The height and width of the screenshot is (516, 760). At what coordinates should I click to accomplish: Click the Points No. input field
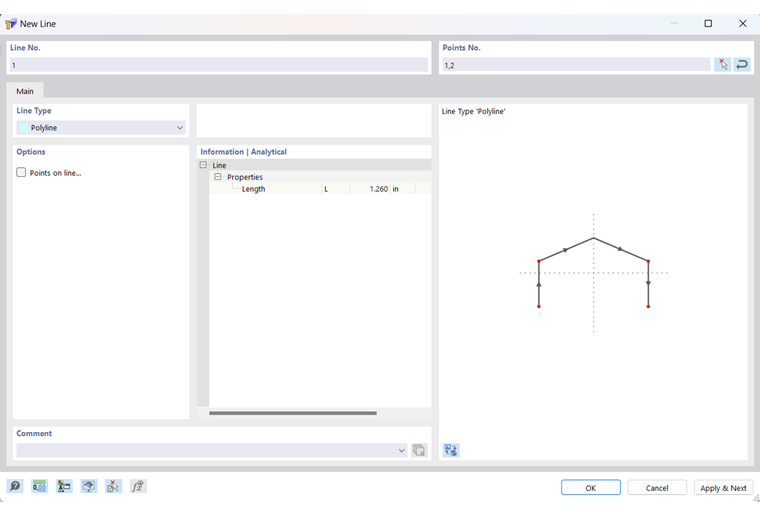[576, 65]
